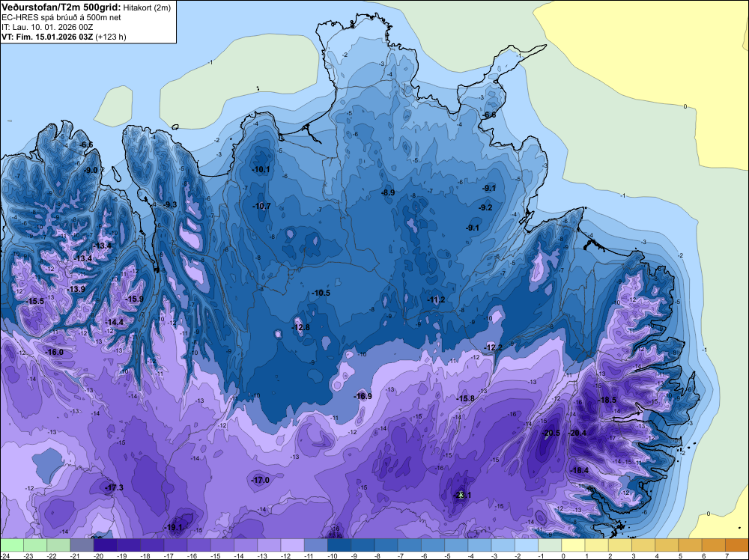Choose the legend swatch between -10 and -9
The image size is (749, 560).
pyautogui.click(x=339, y=545)
